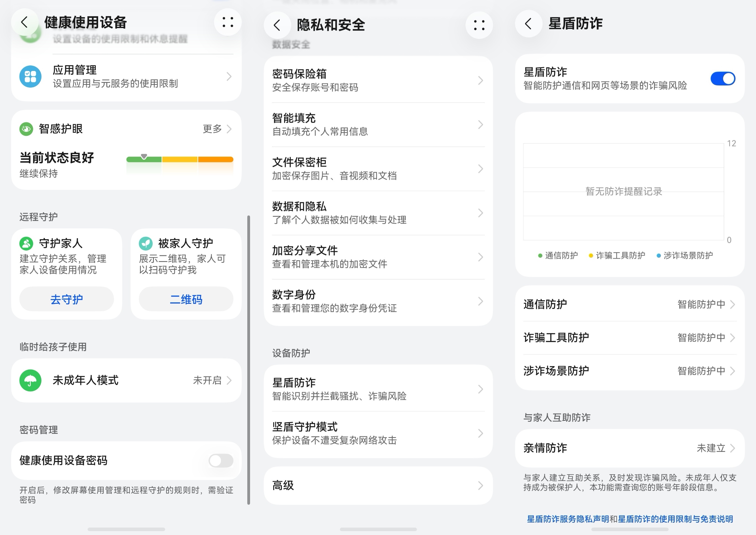756x535 pixels.
Task: Open 文件保密柜 chevron arrow
Action: [x=481, y=169]
